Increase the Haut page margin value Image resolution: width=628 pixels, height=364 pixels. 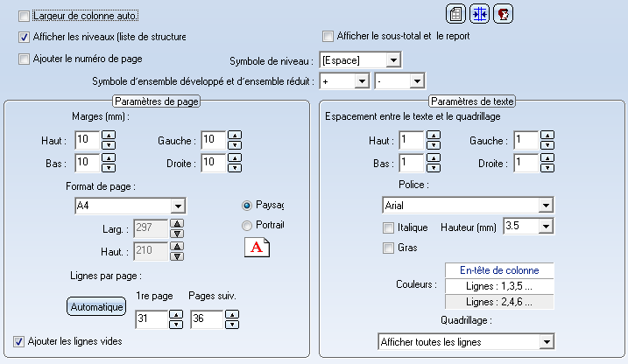[109, 135]
